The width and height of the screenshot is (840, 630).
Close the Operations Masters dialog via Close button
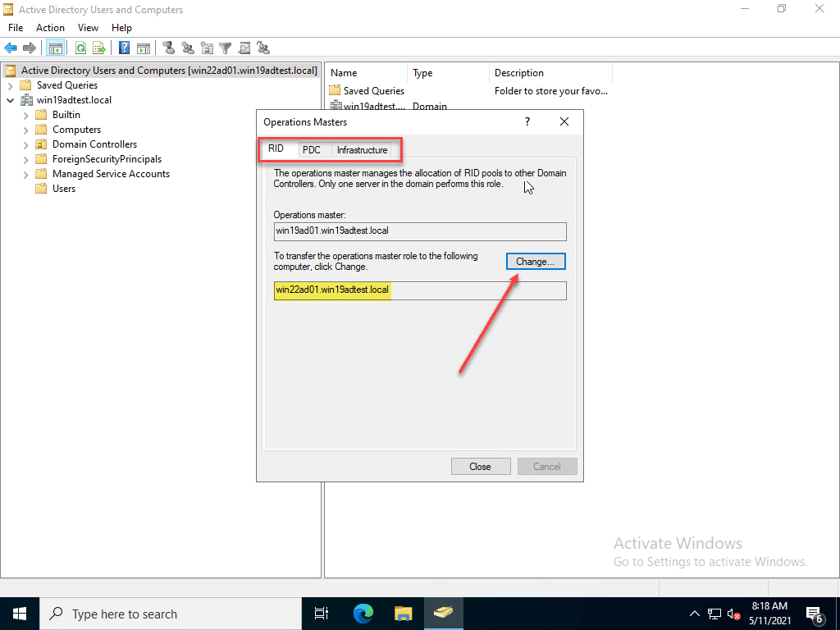tap(481, 466)
